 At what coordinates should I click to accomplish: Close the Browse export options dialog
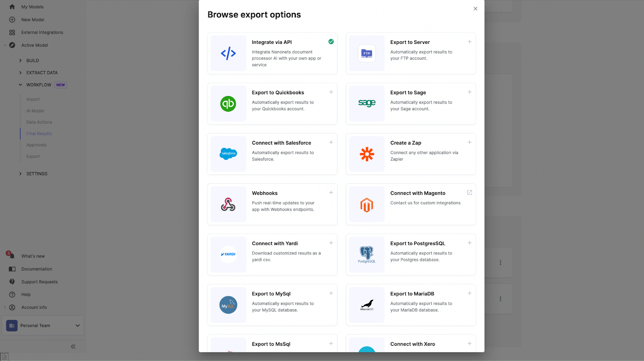pos(475,8)
